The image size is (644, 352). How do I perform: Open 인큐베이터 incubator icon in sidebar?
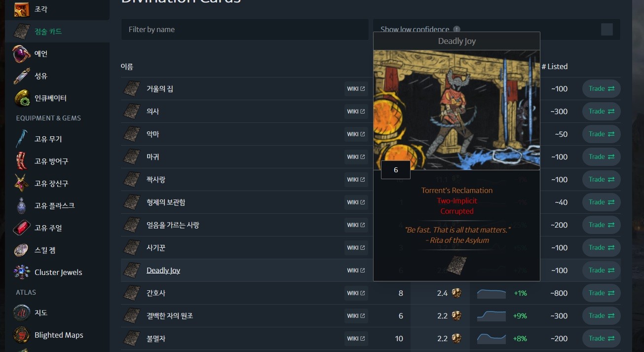tap(22, 98)
